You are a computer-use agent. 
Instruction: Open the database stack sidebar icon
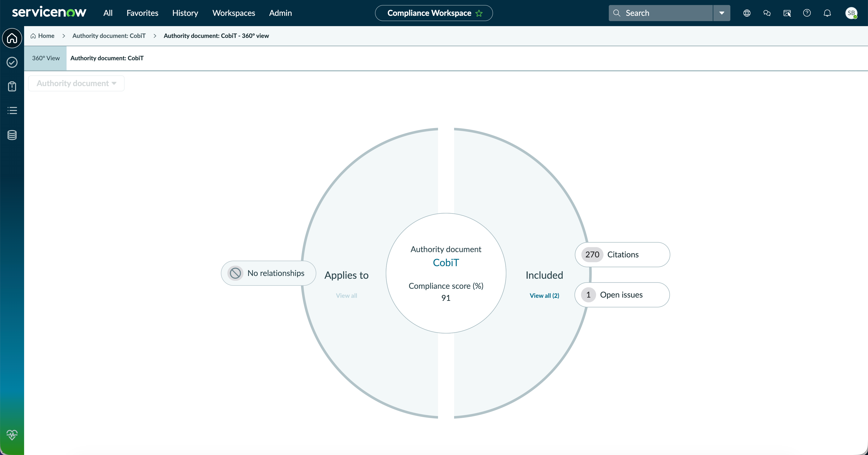12,135
